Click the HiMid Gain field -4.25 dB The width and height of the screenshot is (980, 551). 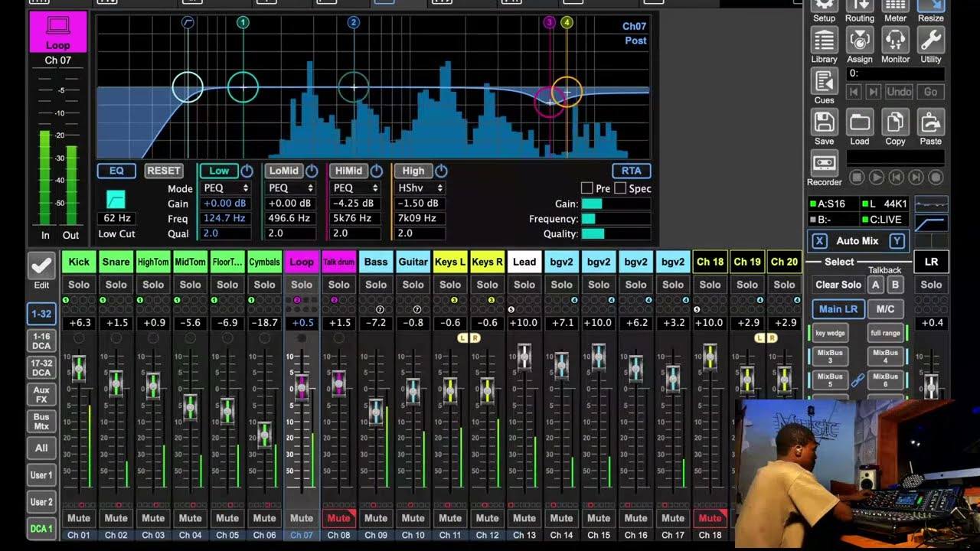point(355,204)
